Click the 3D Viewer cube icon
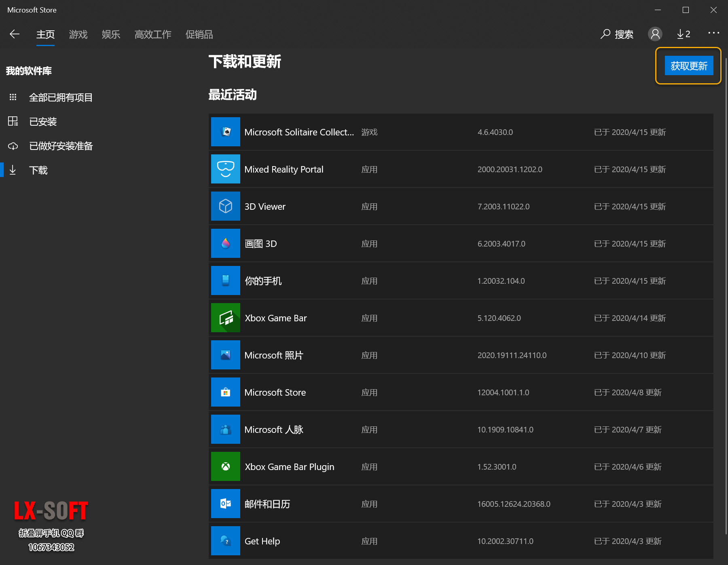Screen dimensions: 728x565 coord(226,207)
